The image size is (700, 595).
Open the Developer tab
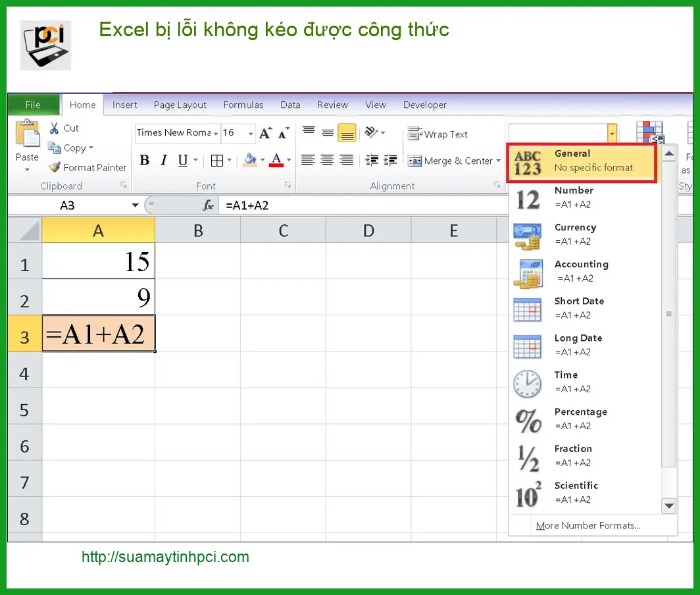coord(424,105)
